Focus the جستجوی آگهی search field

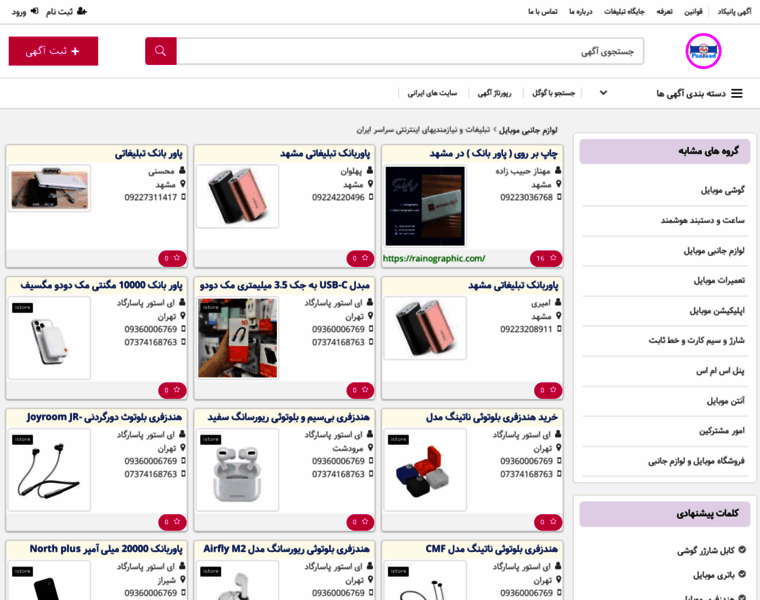pos(410,51)
